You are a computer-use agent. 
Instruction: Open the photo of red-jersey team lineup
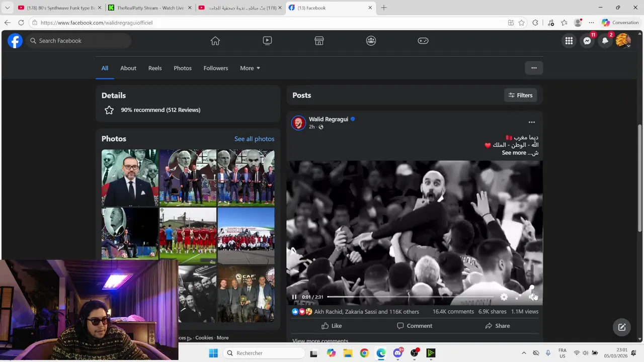coord(188,236)
